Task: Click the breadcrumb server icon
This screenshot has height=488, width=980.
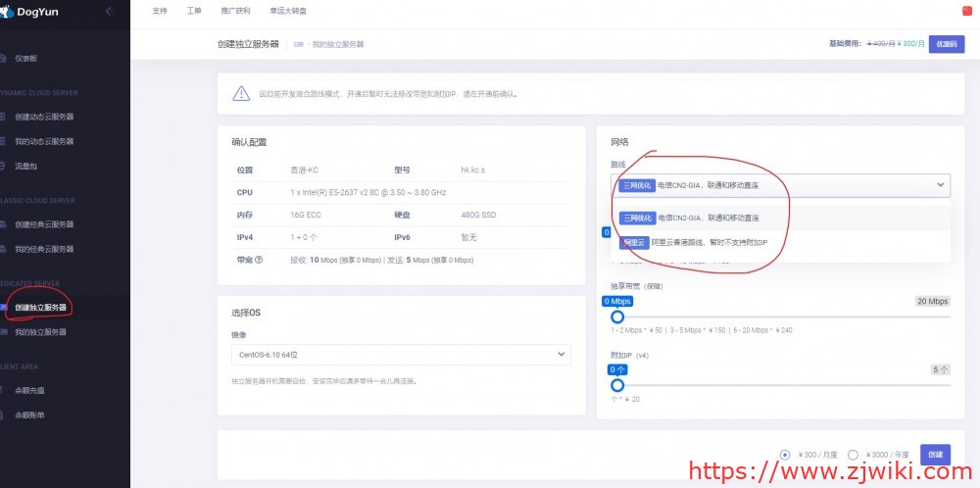Action: pos(299,44)
